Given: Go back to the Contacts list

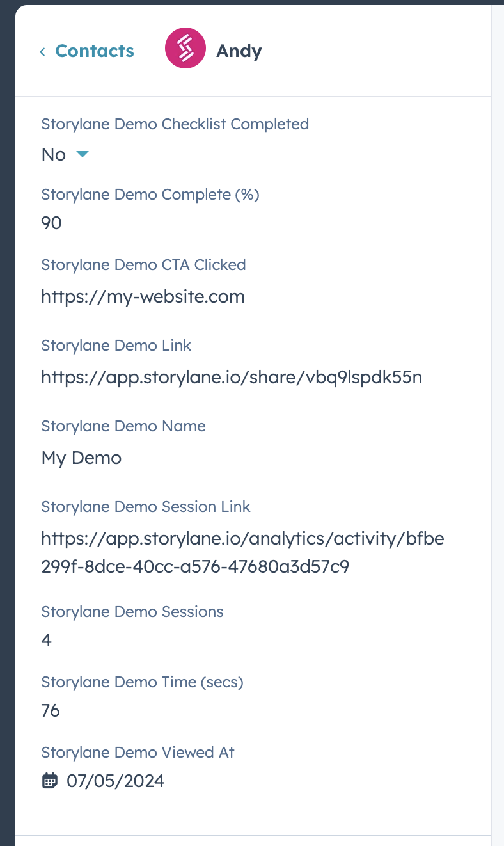Looking at the screenshot, I should pos(95,51).
